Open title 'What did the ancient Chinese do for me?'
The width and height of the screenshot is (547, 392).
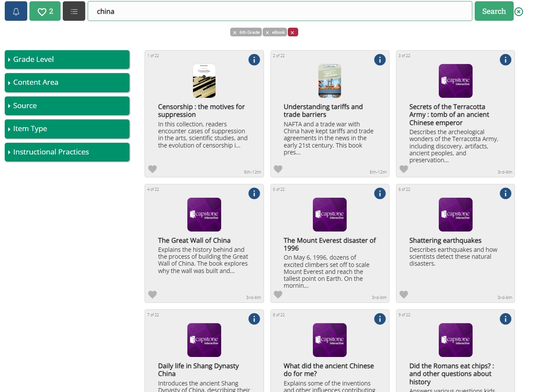(x=328, y=370)
